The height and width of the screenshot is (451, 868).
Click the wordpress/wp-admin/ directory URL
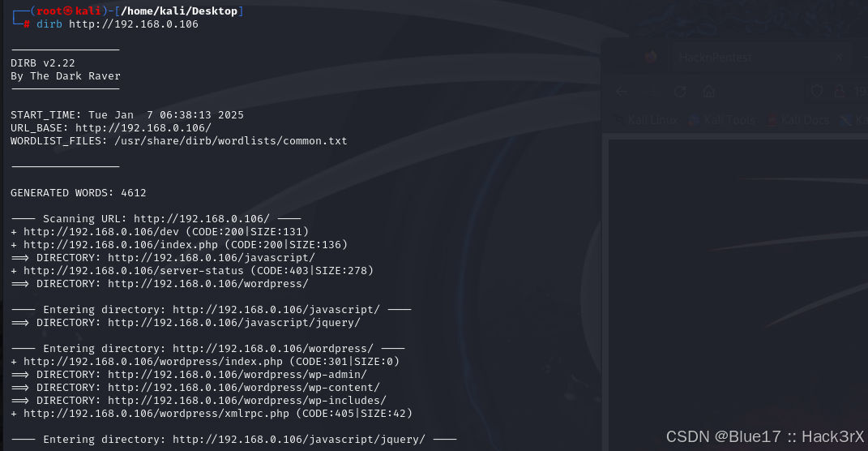coord(237,375)
